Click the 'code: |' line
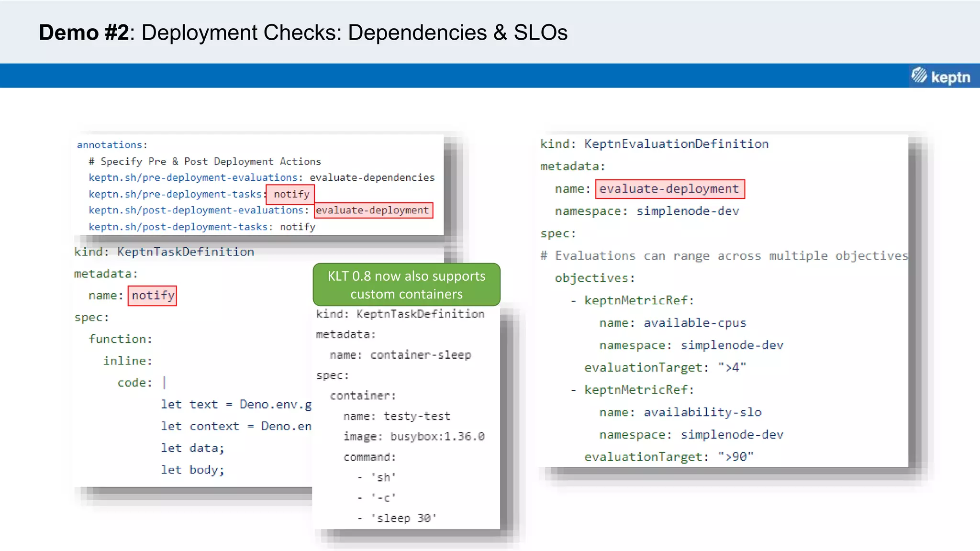980x551 pixels. pos(142,383)
